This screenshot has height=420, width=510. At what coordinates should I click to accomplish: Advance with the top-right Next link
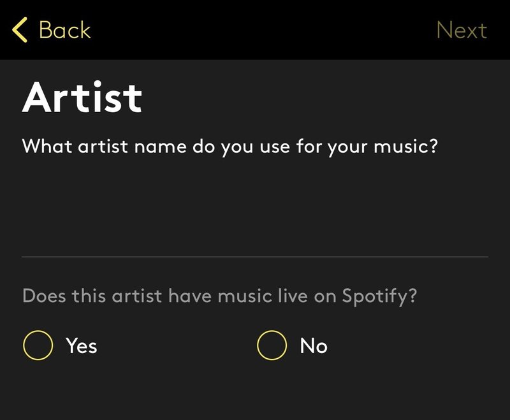coord(462,30)
